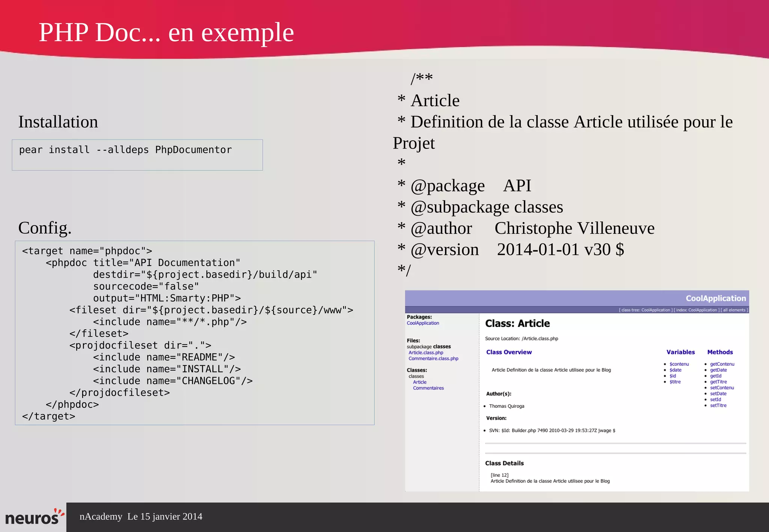Click the 'Class: Article' heading
Image resolution: width=769 pixels, height=532 pixels.
tap(517, 323)
